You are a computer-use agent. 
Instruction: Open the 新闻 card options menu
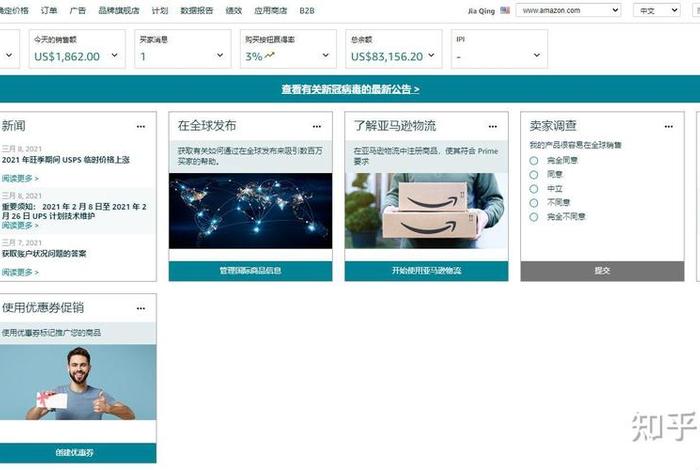pyautogui.click(x=141, y=127)
